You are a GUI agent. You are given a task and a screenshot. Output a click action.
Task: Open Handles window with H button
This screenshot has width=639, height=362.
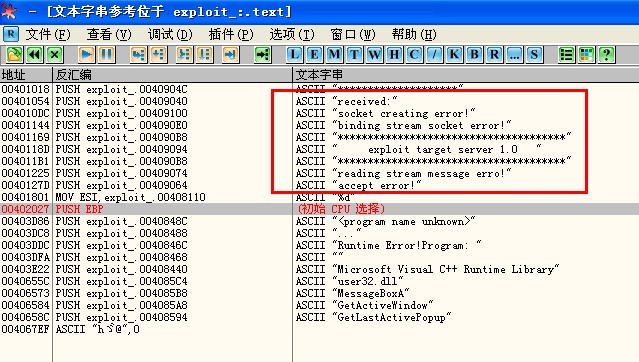(394, 54)
